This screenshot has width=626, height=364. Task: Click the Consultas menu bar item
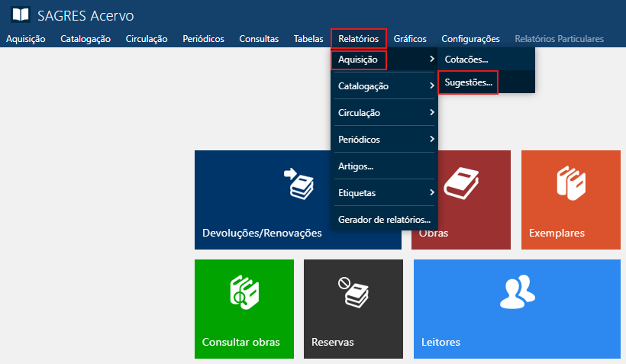(x=259, y=39)
